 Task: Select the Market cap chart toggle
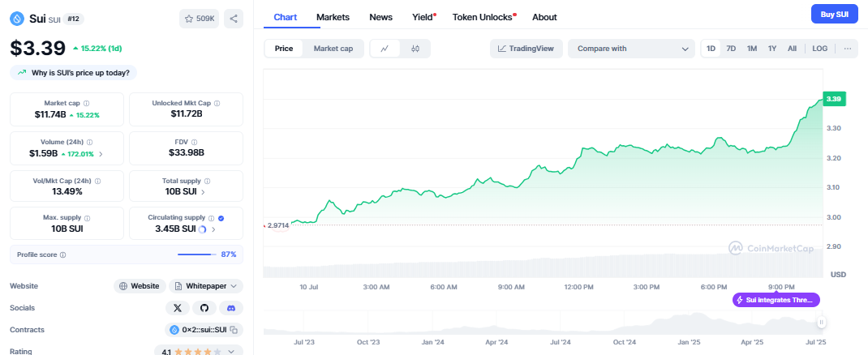[333, 49]
